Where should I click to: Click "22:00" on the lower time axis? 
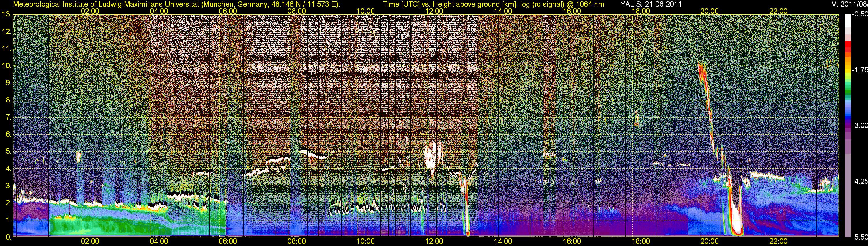(x=779, y=241)
